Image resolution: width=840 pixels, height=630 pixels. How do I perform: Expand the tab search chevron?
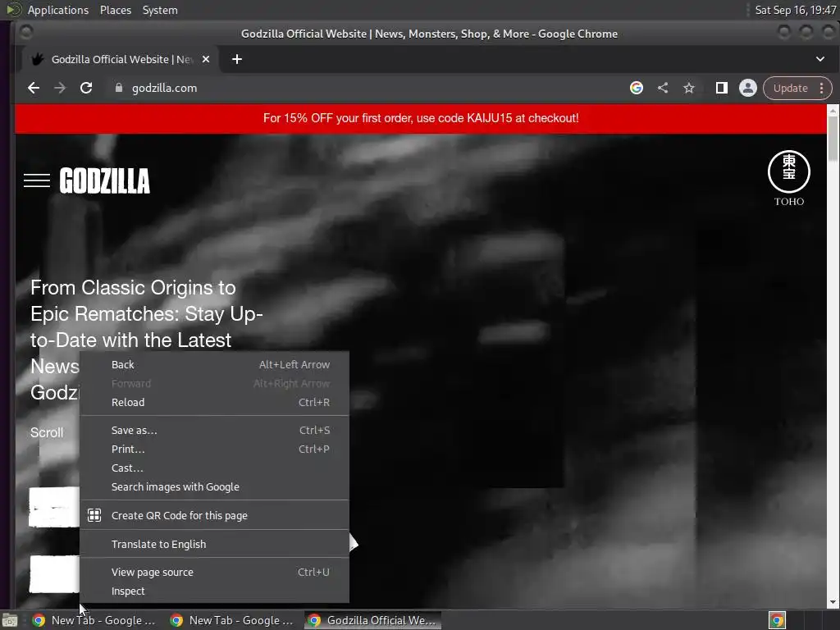pos(819,59)
